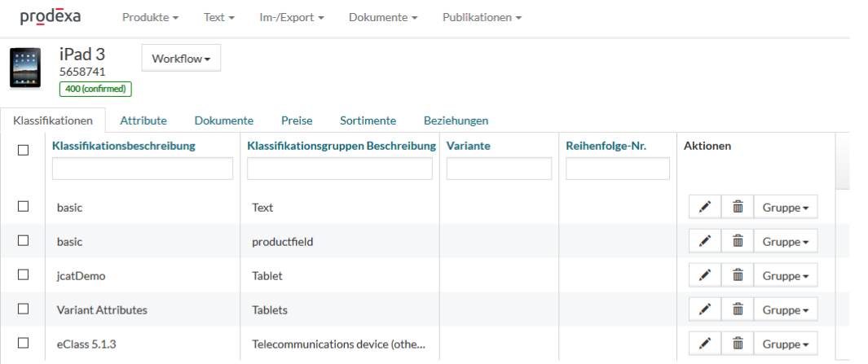Click the Klassifikationsgruppen Beschreibung filter field
This screenshot has width=868, height=364.
[339, 169]
